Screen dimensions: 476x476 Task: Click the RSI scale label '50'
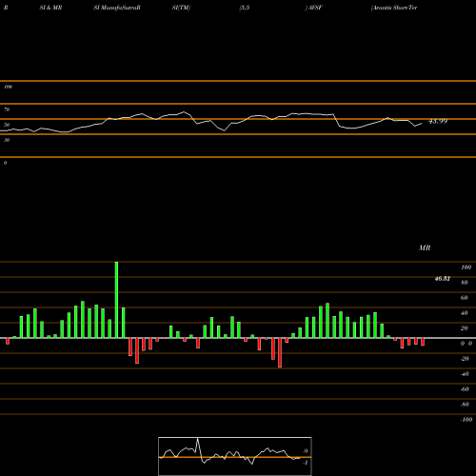click(7, 125)
